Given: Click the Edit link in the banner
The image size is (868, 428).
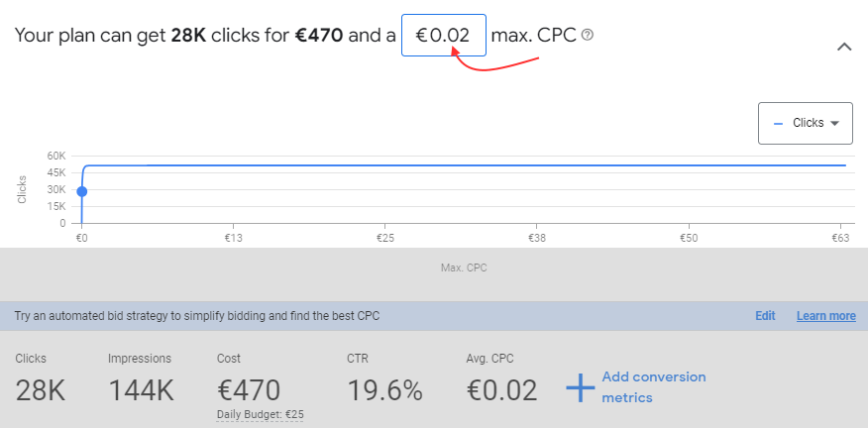Looking at the screenshot, I should [765, 316].
